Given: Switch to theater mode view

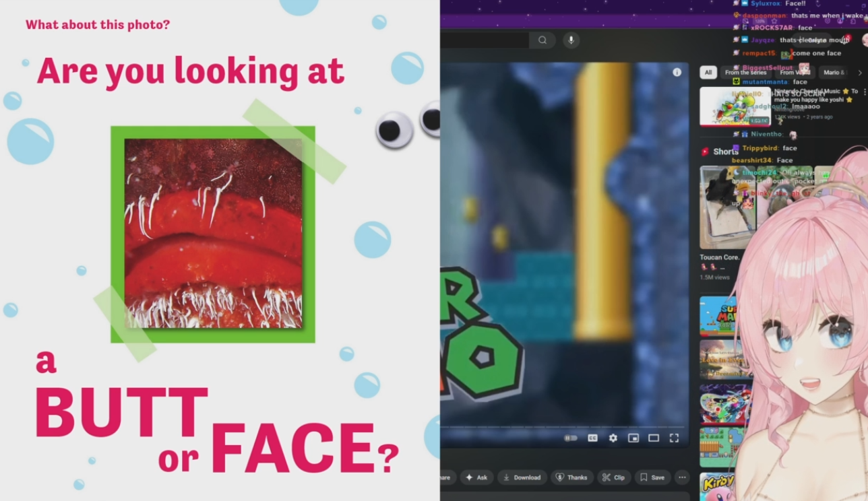Looking at the screenshot, I should (653, 438).
